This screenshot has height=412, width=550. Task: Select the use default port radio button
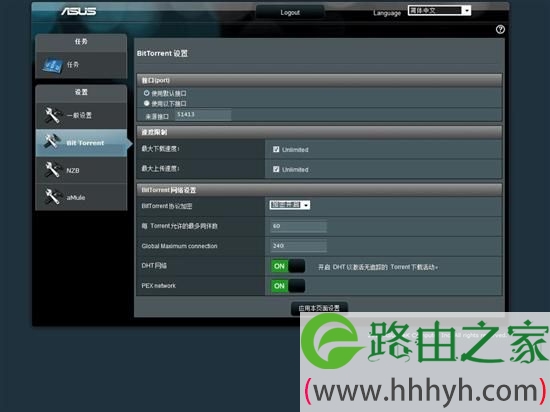tap(146, 93)
